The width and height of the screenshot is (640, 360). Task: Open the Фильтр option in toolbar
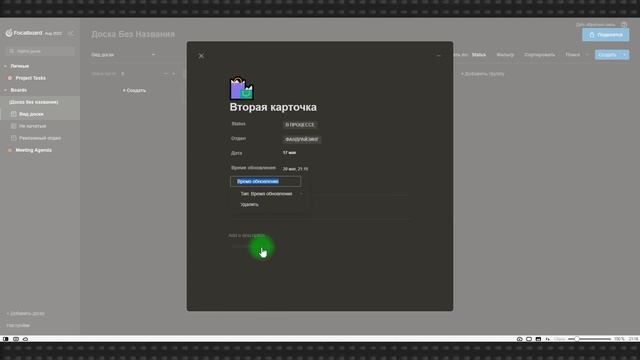coord(505,55)
